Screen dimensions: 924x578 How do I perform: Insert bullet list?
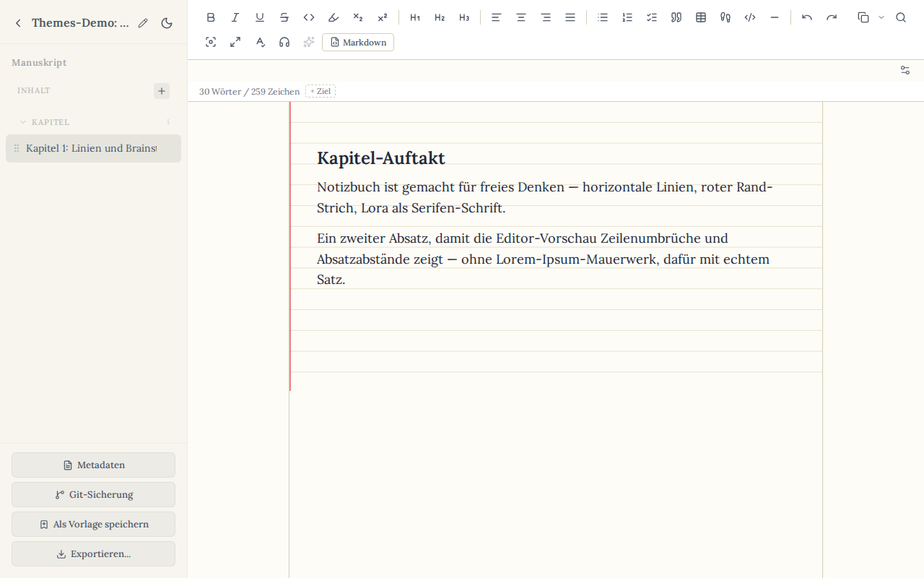tap(603, 17)
